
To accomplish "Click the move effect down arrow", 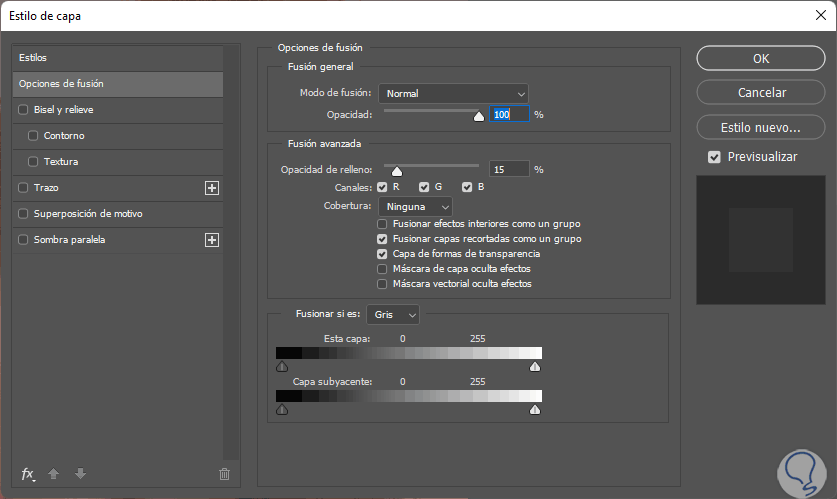I will click(80, 473).
